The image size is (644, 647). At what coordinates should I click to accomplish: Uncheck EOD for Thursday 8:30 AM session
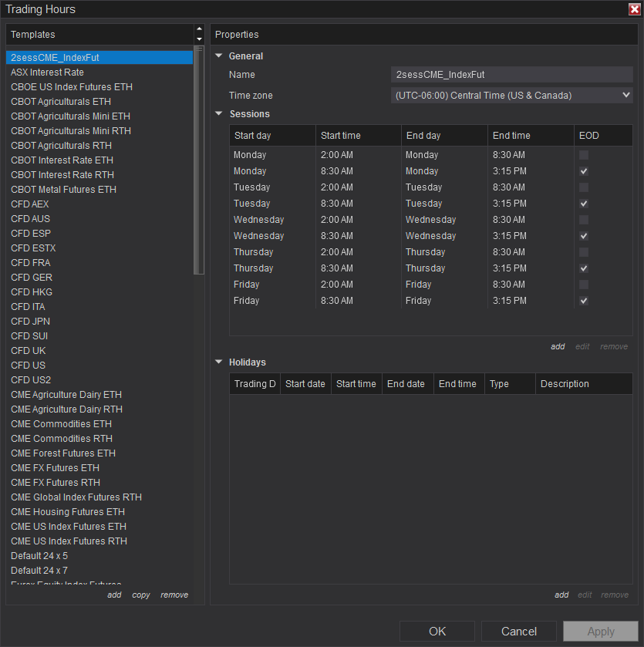coord(583,268)
